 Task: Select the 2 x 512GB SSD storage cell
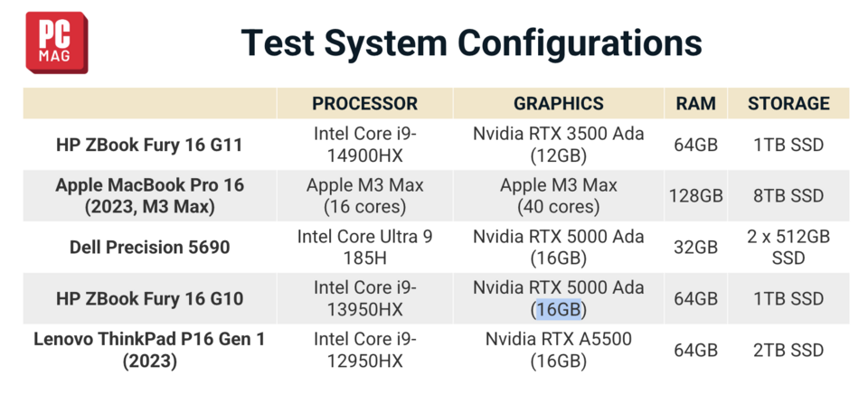tap(788, 247)
